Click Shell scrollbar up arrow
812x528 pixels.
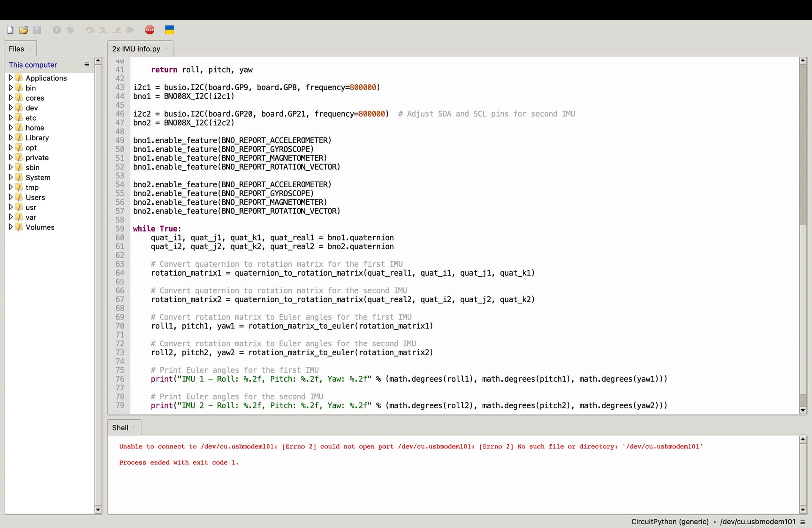pyautogui.click(x=803, y=440)
